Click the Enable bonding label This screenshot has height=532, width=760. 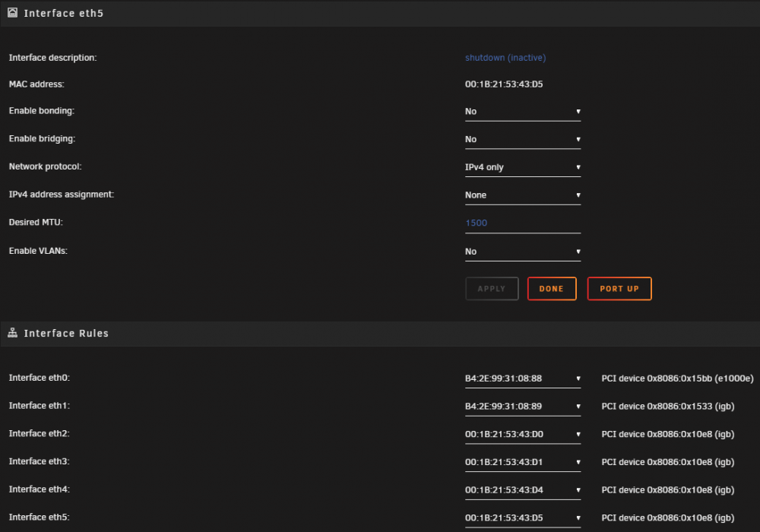click(42, 111)
